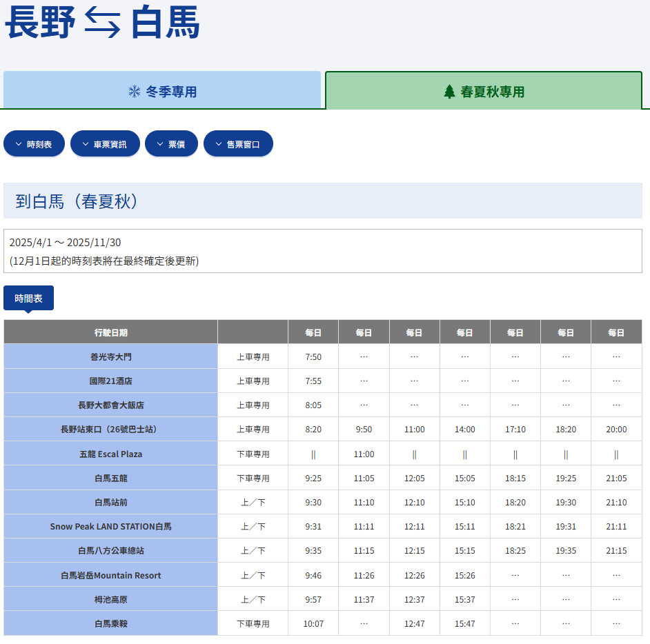The image size is (650, 644).
Task: Click the 長野站東口（26號巴士站） stop cell
Action: [110, 429]
